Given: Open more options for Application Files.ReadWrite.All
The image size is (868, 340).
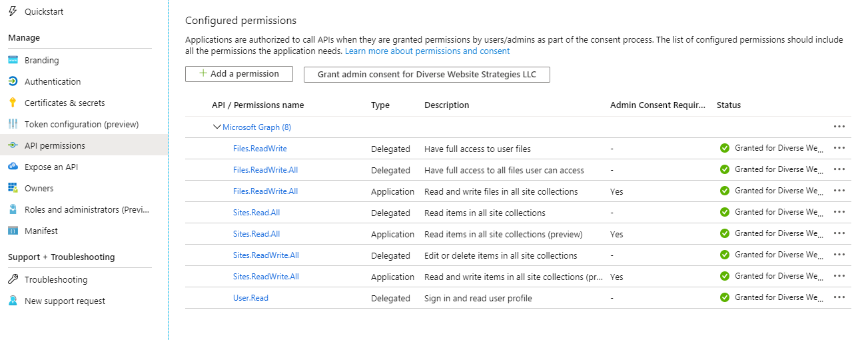Looking at the screenshot, I should [839, 191].
